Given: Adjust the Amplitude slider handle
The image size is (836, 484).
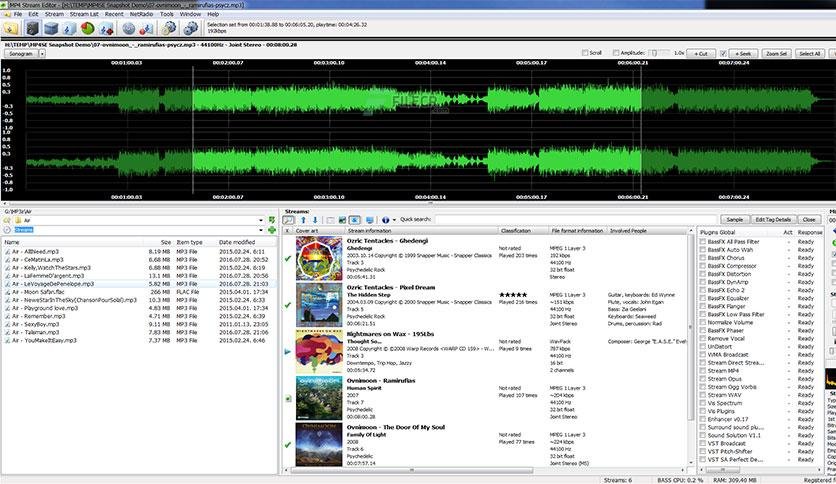Looking at the screenshot, I should point(655,53).
